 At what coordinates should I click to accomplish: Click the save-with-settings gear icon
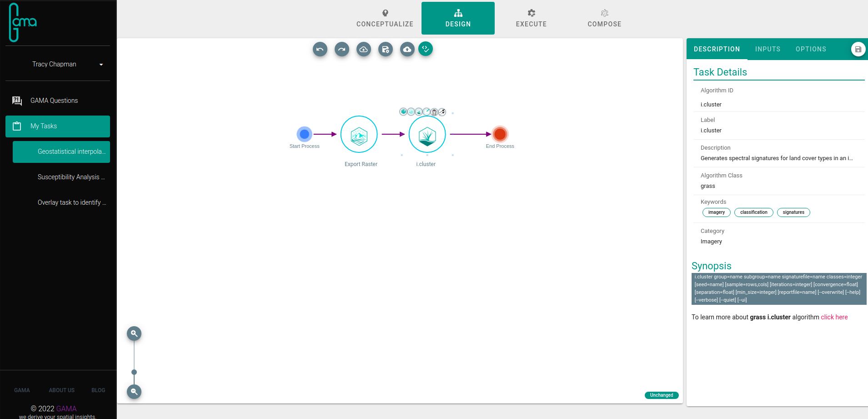click(x=385, y=49)
